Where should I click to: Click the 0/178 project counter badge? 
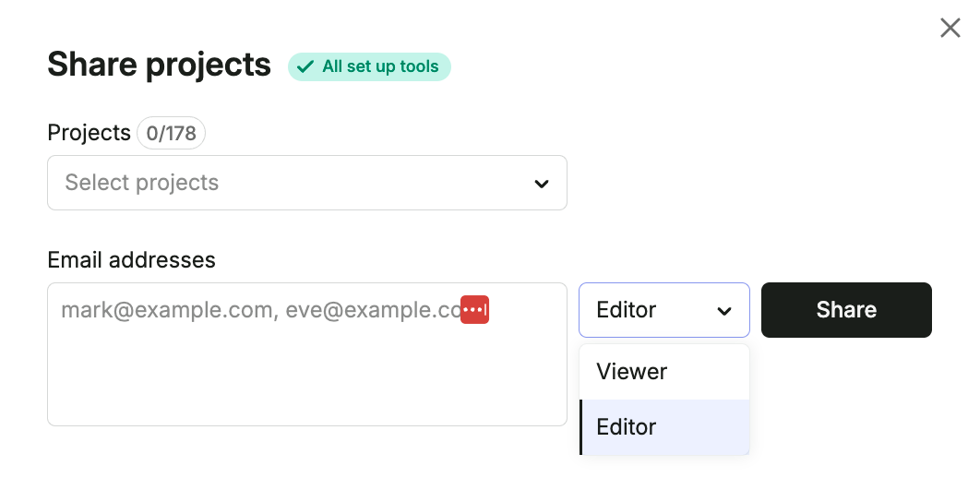[x=172, y=133]
